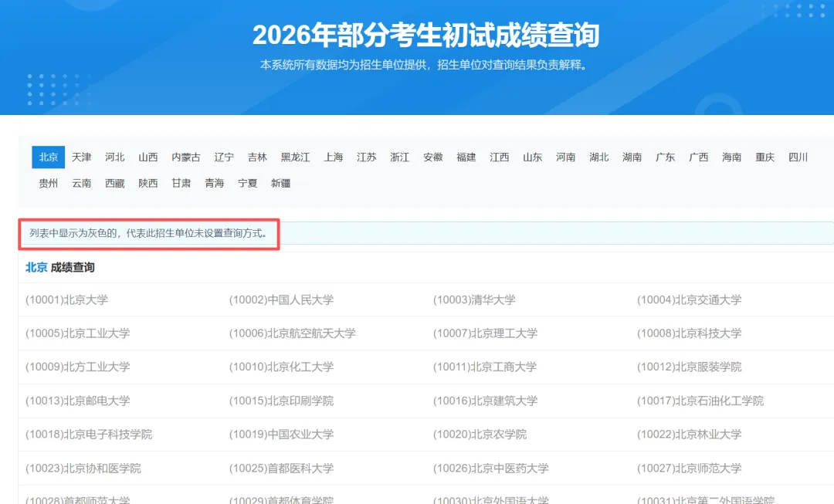Select the 内蒙古 tab
834x504 pixels.
point(185,157)
